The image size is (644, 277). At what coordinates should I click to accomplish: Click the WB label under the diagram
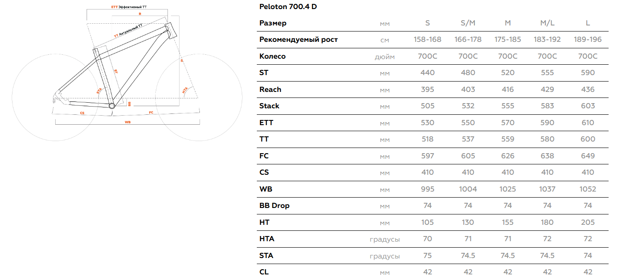point(128,122)
